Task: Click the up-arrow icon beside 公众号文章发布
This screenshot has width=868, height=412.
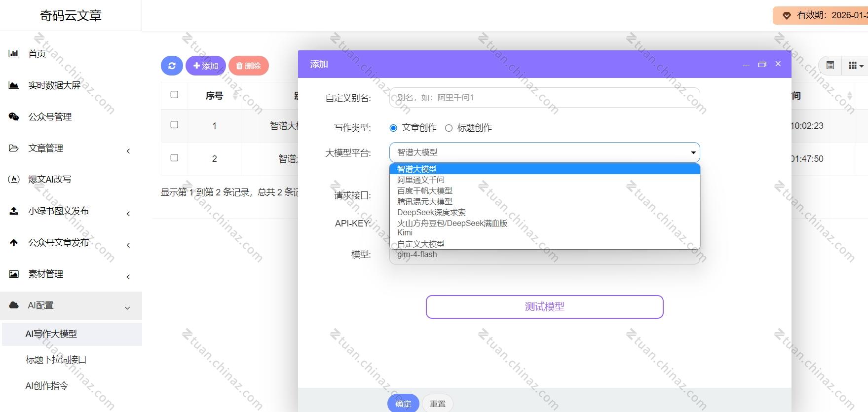Action: click(14, 243)
